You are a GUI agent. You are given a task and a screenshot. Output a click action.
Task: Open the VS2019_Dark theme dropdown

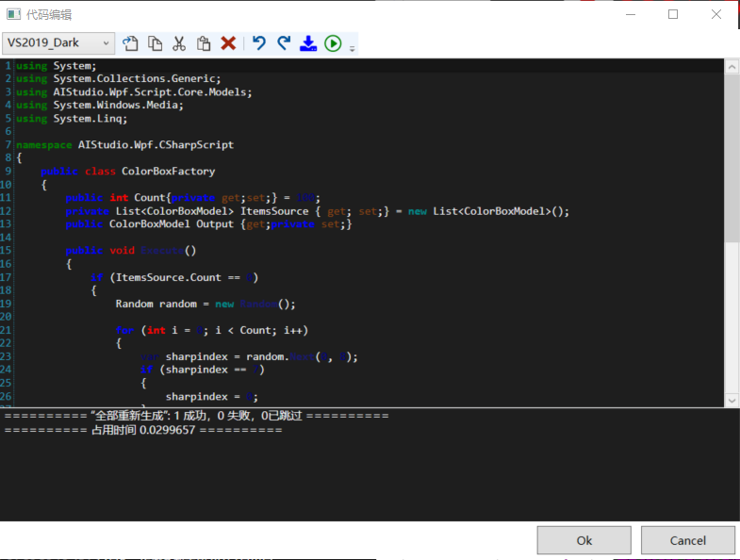(x=58, y=43)
